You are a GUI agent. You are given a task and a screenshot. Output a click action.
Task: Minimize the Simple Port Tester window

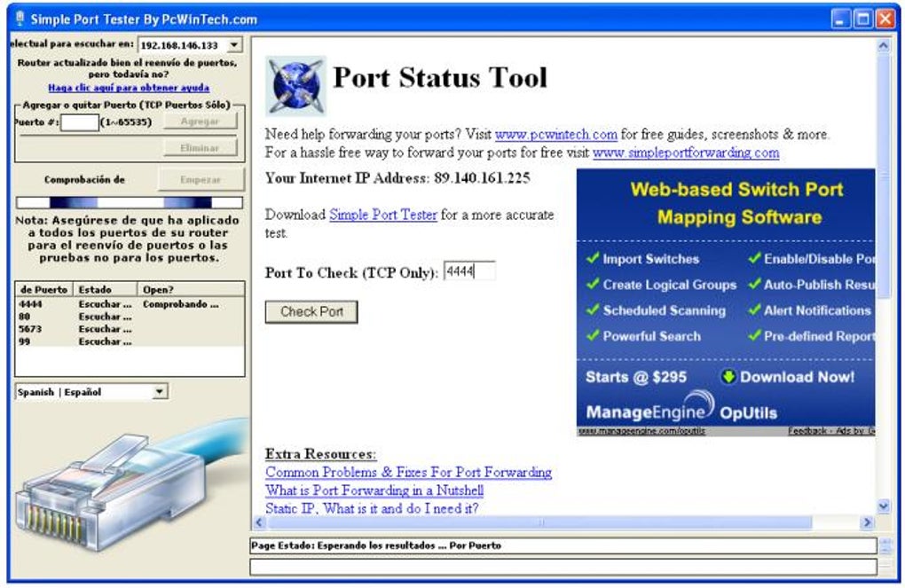click(841, 19)
